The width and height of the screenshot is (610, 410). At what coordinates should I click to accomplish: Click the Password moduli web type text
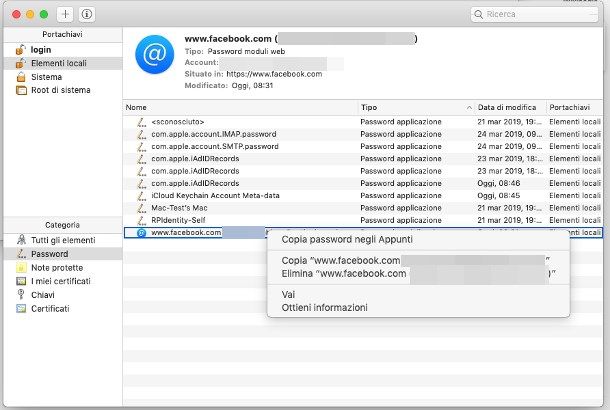(x=246, y=51)
